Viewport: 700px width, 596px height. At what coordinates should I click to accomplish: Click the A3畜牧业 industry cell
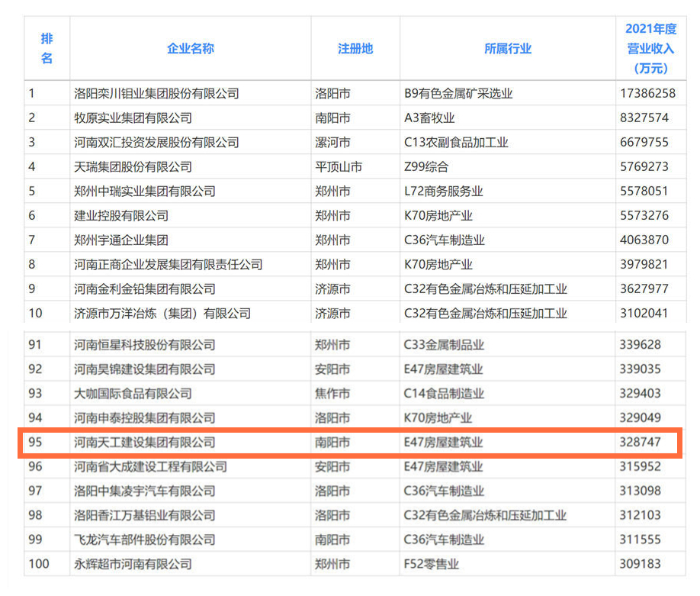(429, 118)
